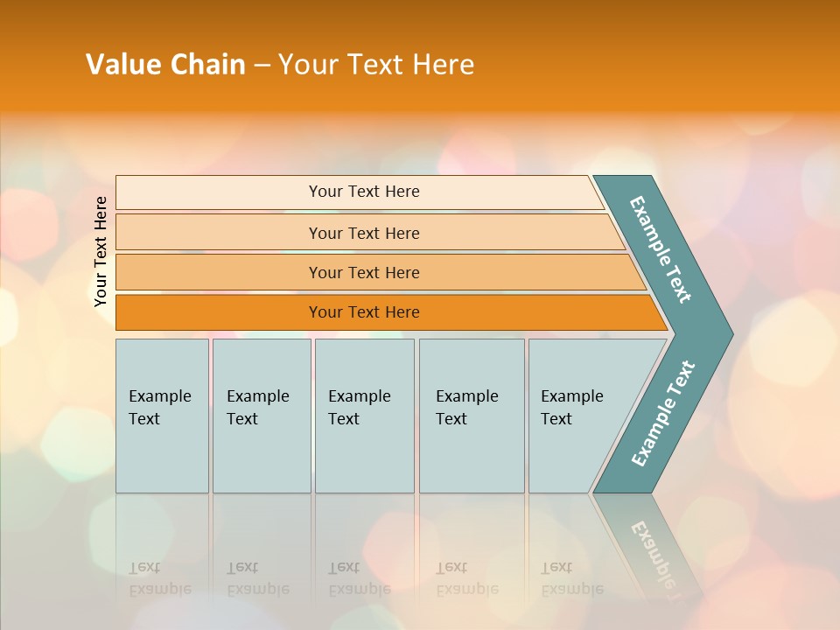Click the reflection of the fifth Example Text box

569,560
